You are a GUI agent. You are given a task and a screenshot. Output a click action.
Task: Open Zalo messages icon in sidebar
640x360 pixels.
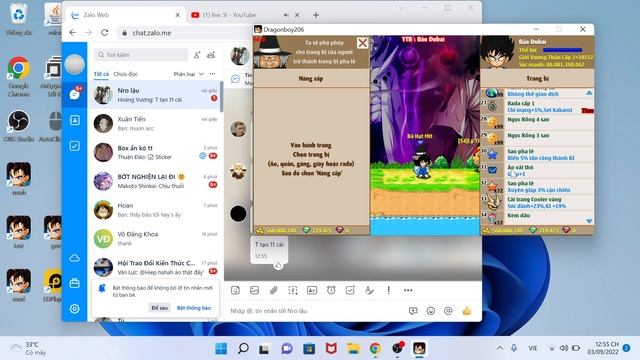pyautogui.click(x=74, y=94)
